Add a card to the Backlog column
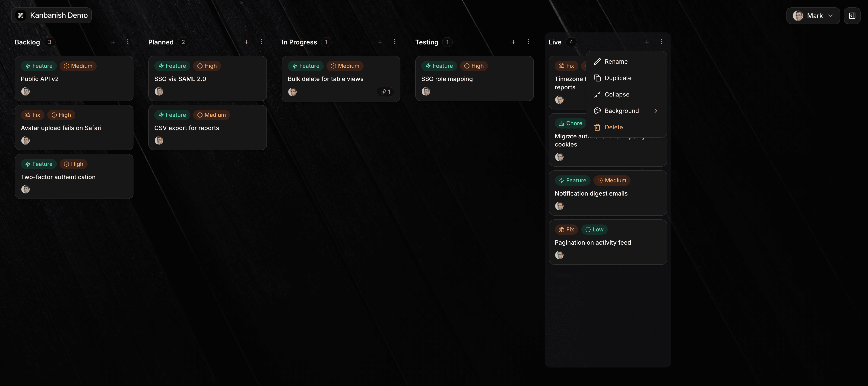 tap(113, 42)
